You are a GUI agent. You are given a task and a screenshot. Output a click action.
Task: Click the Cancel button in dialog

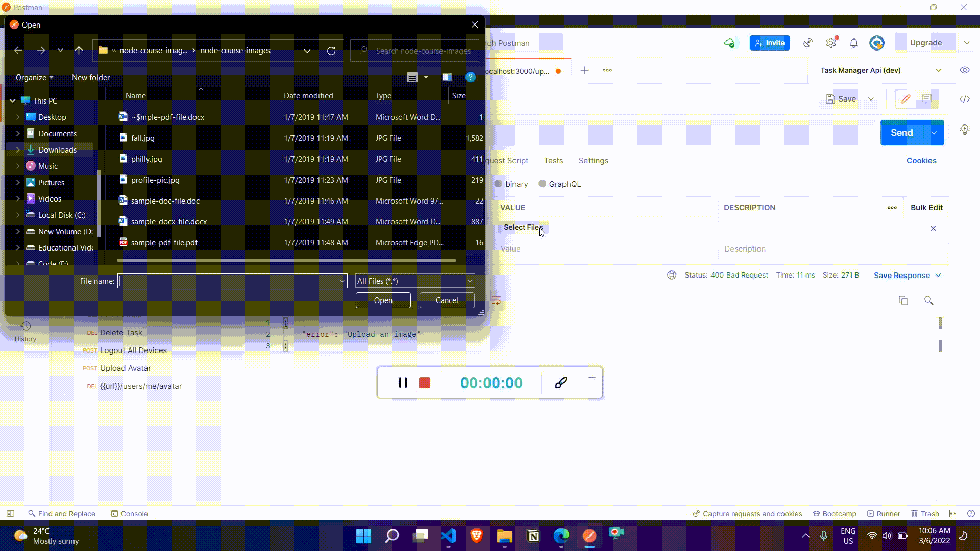[447, 300]
